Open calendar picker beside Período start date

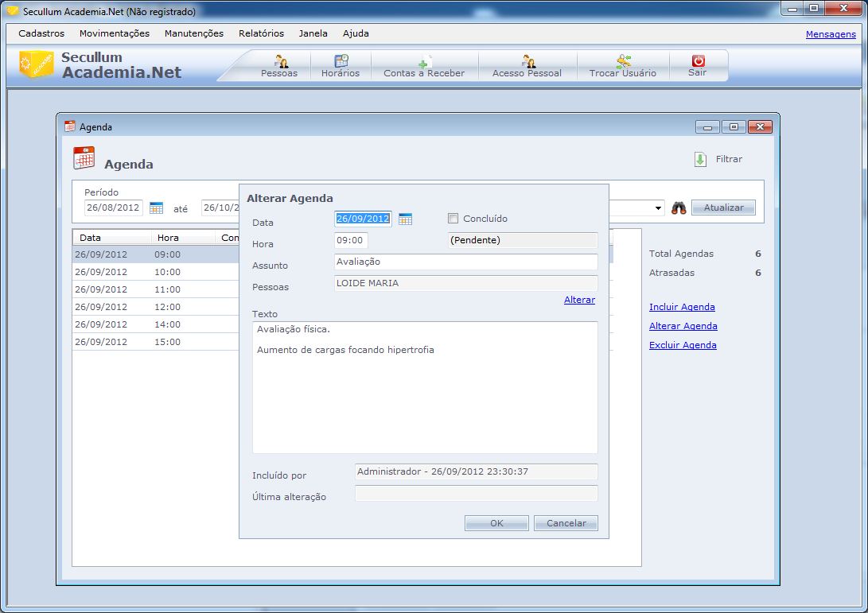[x=156, y=208]
